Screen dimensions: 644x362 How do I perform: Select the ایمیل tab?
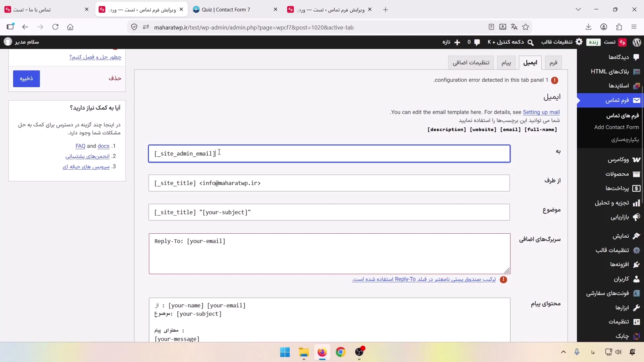pyautogui.click(x=530, y=62)
